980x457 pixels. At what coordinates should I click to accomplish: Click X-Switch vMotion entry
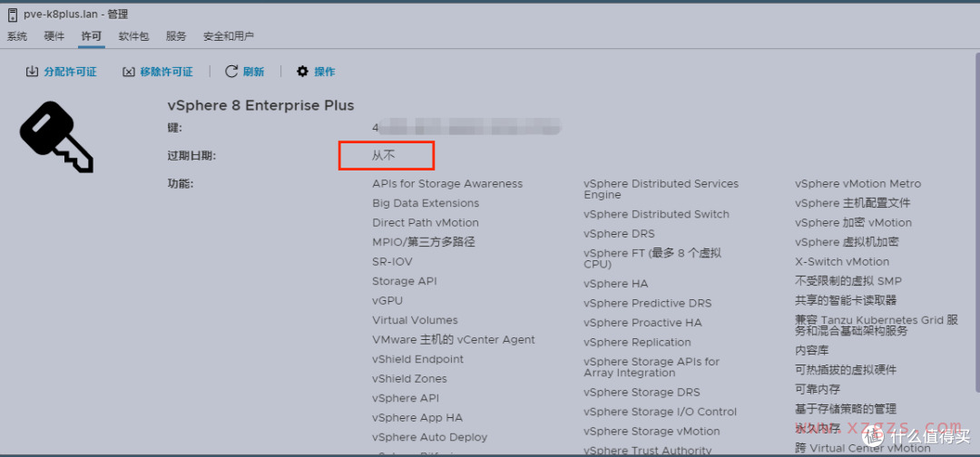tap(842, 261)
